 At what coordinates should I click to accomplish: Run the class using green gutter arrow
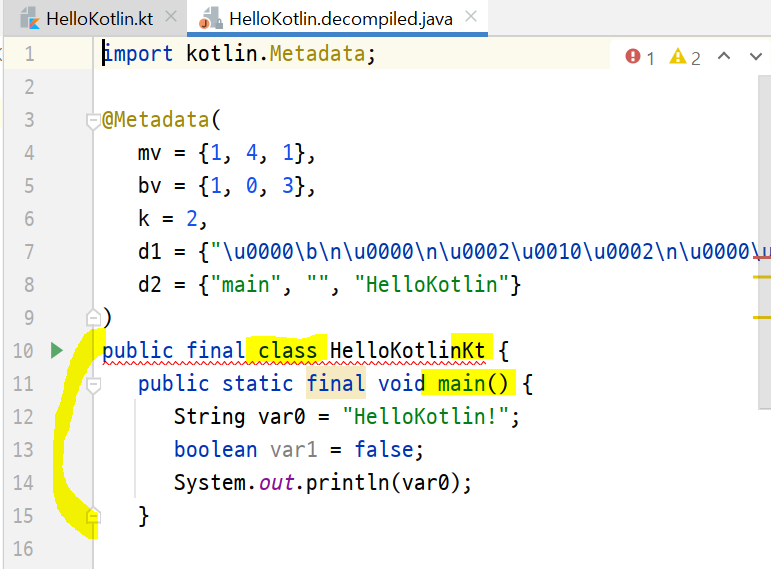point(57,351)
